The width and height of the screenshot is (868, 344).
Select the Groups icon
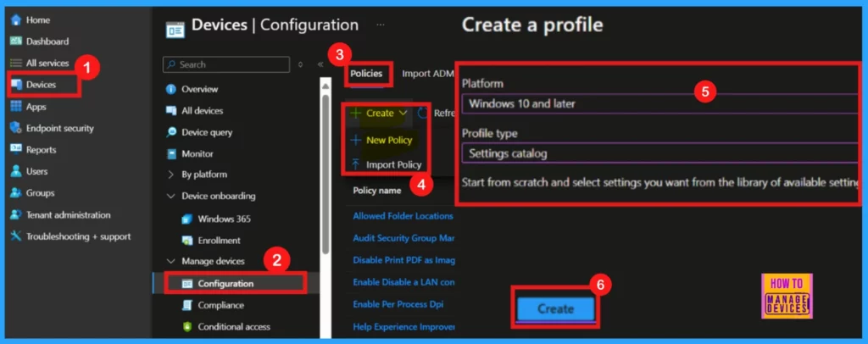pos(16,193)
